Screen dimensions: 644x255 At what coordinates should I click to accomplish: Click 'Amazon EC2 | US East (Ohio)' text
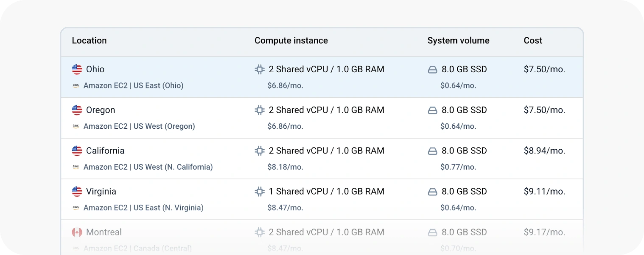[134, 85]
